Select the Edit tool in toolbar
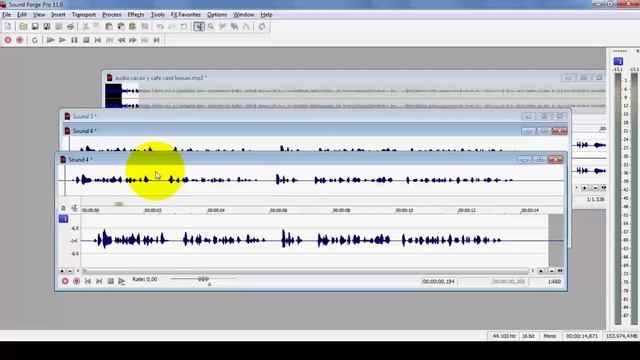Viewport: 640px width, 360px height. pos(199,27)
